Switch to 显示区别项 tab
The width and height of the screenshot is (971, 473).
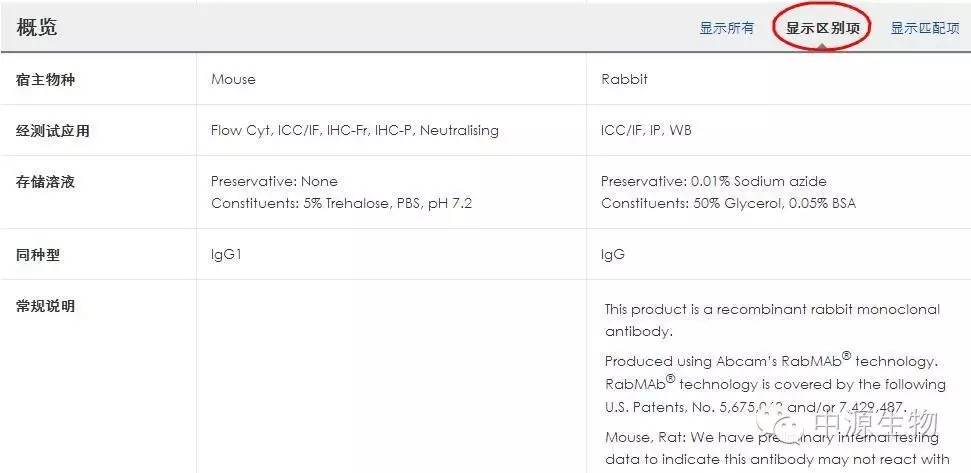point(823,28)
